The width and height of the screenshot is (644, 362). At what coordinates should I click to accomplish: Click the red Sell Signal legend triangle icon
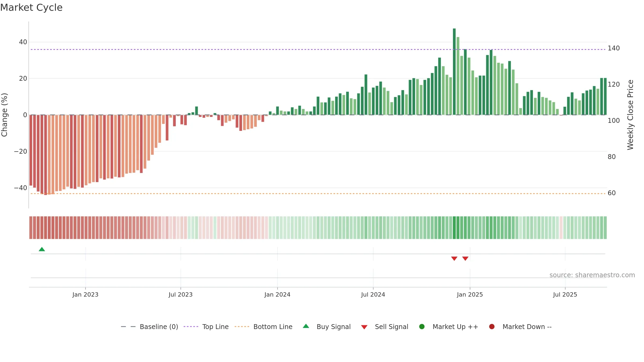tap(364, 327)
